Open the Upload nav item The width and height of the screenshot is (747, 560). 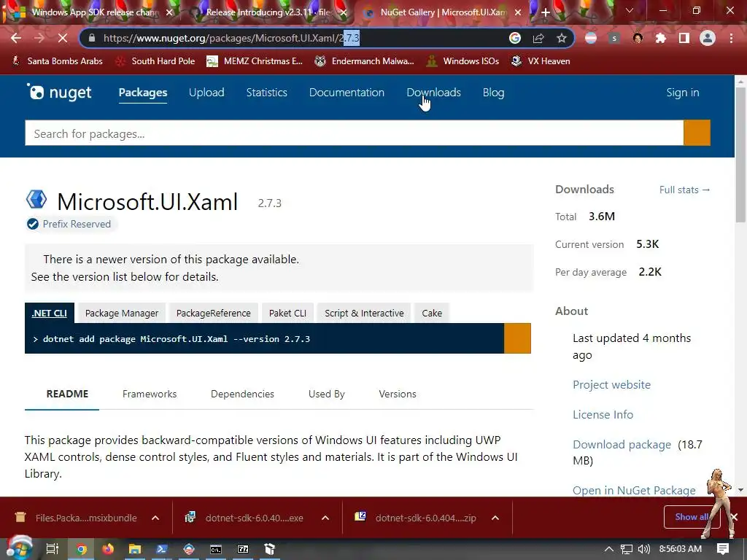pos(206,93)
